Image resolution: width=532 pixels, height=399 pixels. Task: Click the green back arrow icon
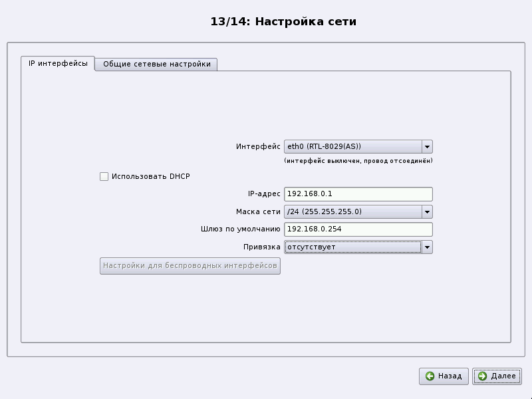(430, 376)
